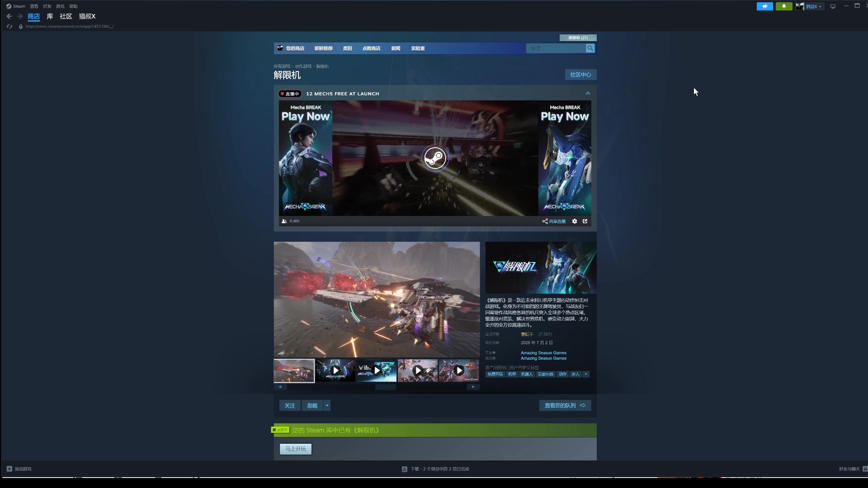Click the thumbnail strip scrollbar handle
This screenshot has height=488, width=868.
tap(386, 387)
